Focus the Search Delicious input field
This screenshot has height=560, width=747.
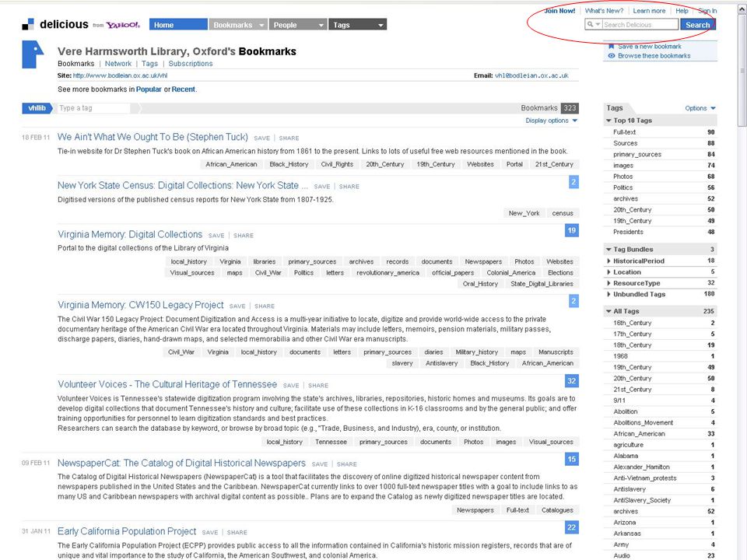[640, 24]
